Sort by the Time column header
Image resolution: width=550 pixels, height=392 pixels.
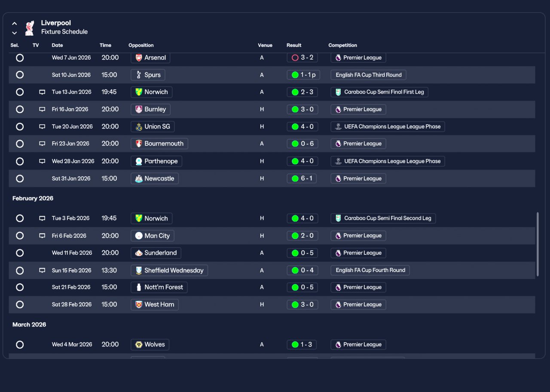tap(105, 45)
